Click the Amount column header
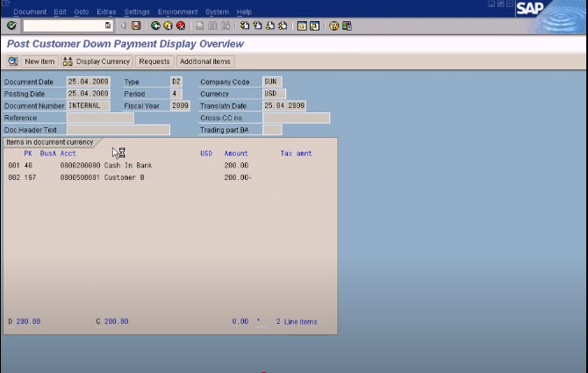The image size is (588, 373). [x=236, y=154]
